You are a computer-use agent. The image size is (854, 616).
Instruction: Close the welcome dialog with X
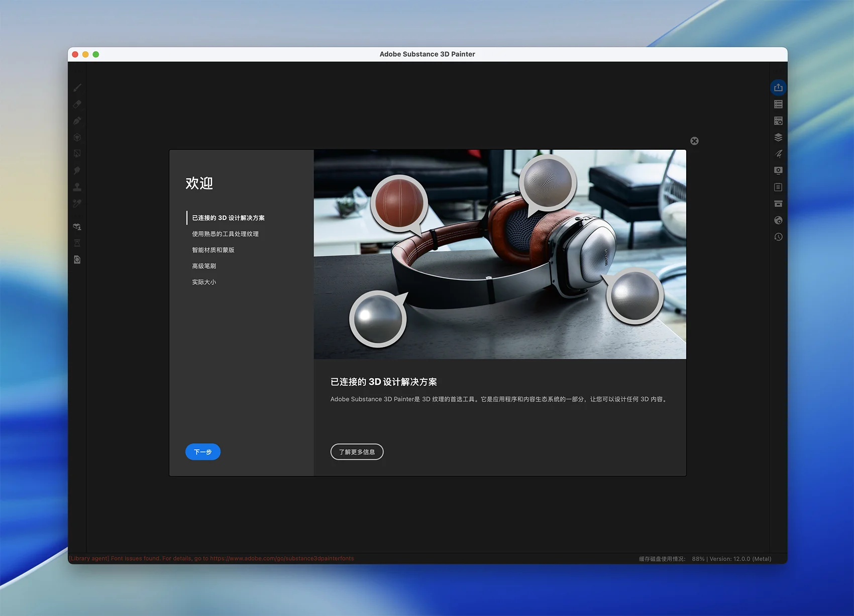coord(694,141)
